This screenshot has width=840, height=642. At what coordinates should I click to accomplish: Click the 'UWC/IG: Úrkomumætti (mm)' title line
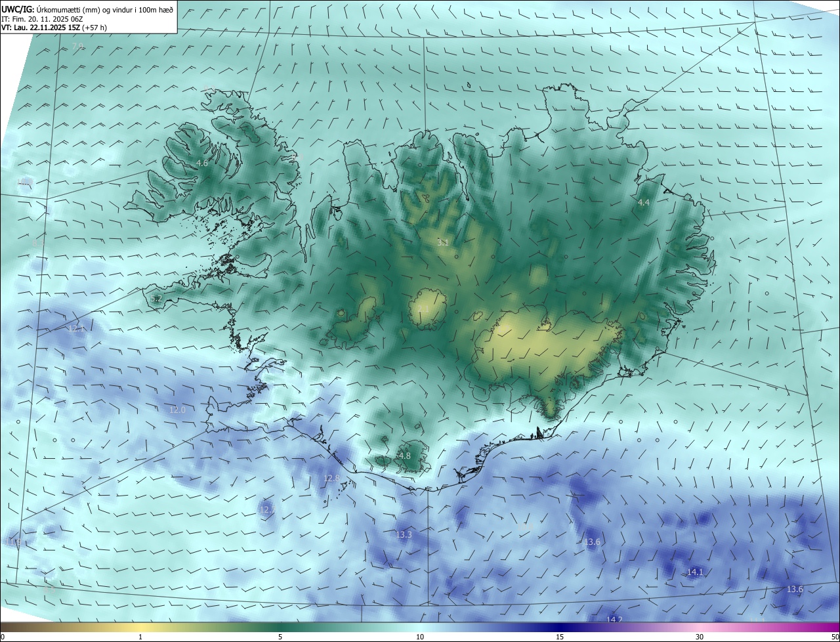(x=87, y=11)
